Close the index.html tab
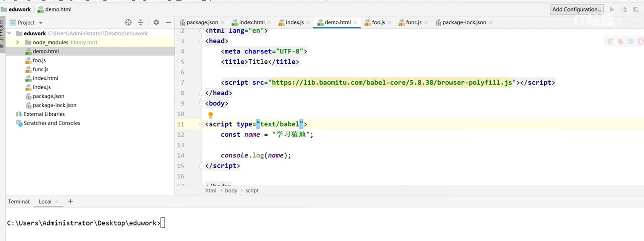This screenshot has height=241, width=644. pos(269,23)
